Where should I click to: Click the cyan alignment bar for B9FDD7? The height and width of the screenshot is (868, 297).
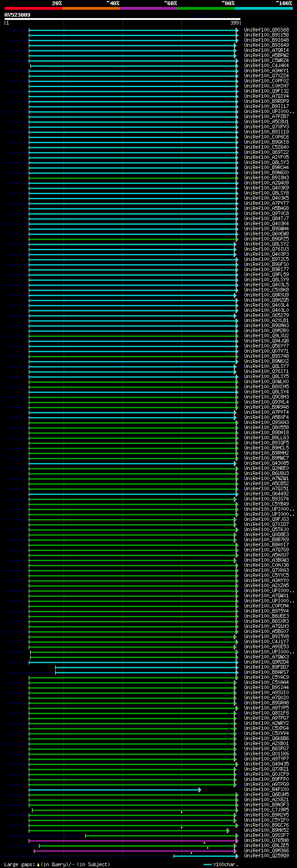pos(146,667)
